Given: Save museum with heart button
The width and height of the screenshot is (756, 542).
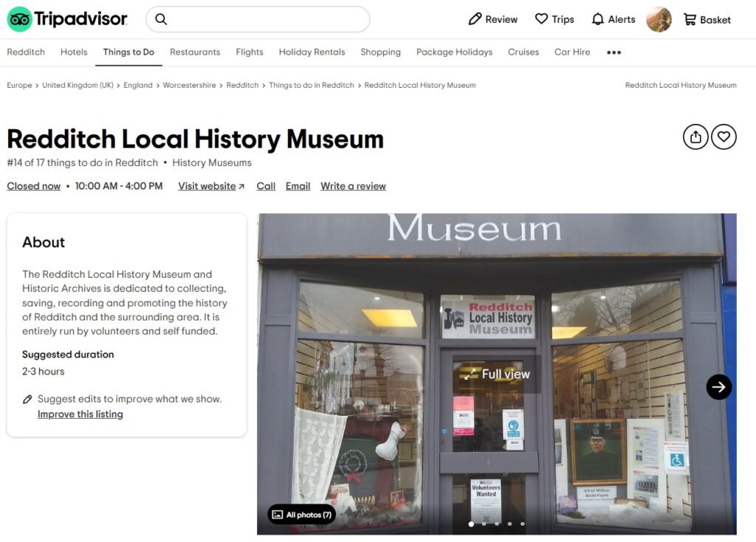Looking at the screenshot, I should point(724,137).
